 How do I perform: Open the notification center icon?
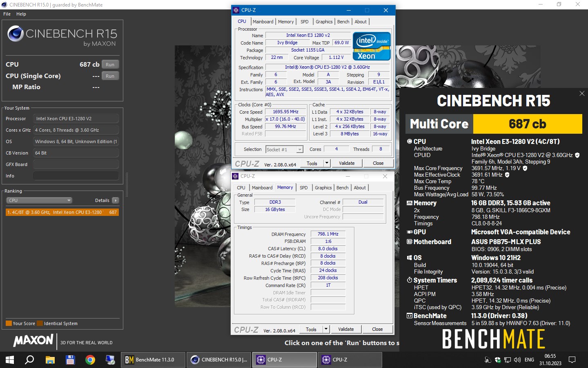coord(572,360)
